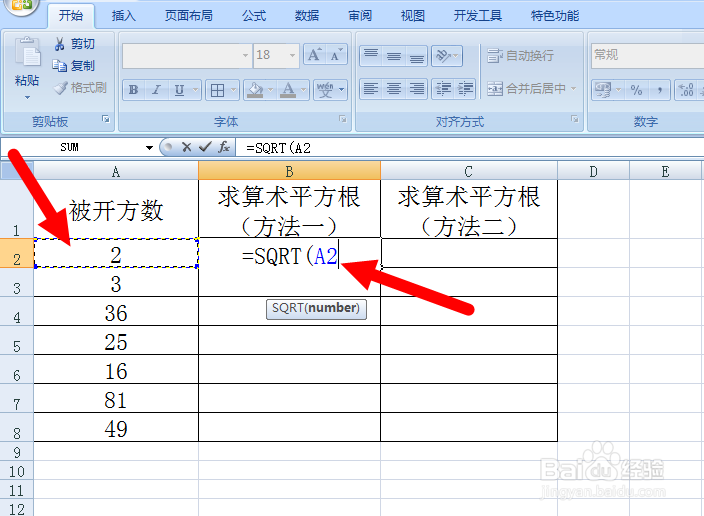Click the cell borders icon
704x516 pixels.
[217, 90]
